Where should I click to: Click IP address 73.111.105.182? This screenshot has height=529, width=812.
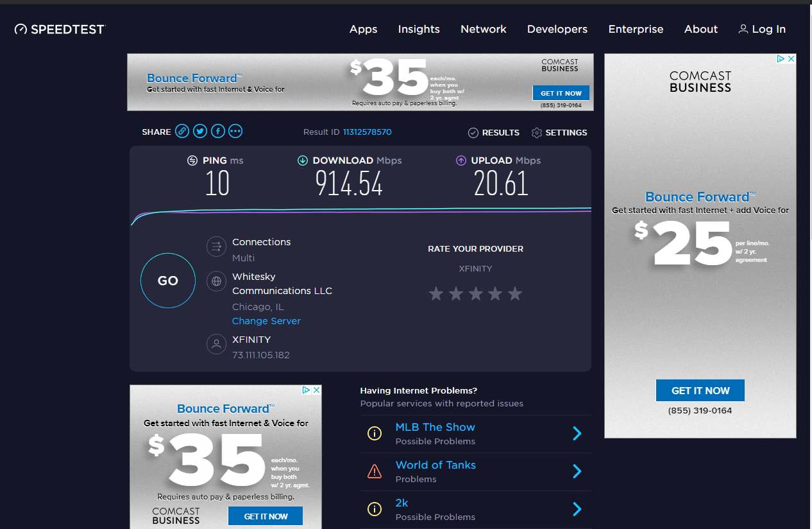261,355
